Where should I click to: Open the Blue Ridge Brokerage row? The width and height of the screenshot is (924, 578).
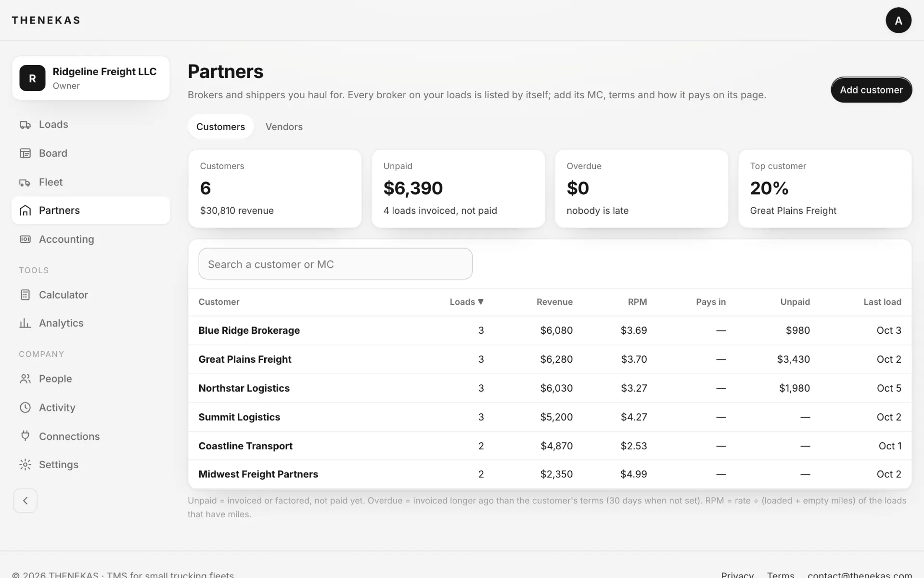pos(550,330)
